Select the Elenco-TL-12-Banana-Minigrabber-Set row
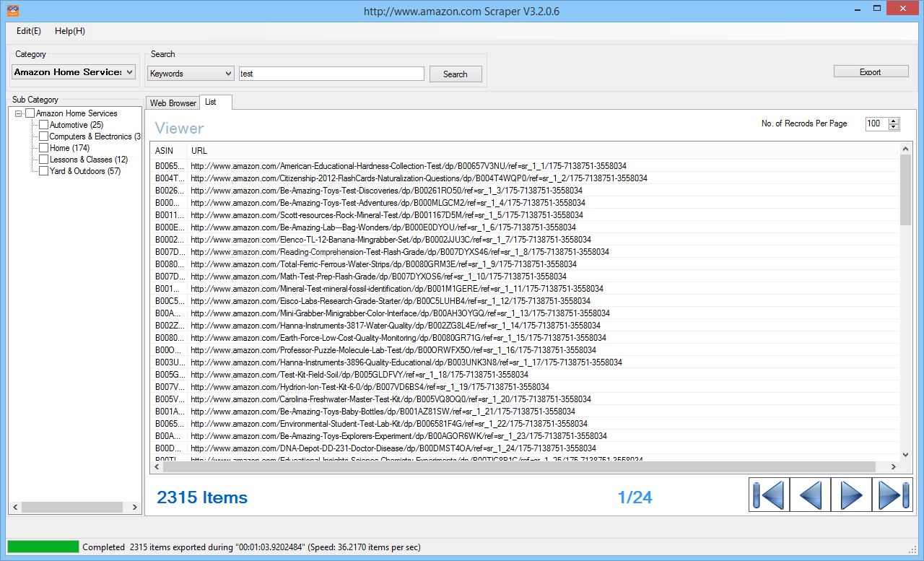The height and width of the screenshot is (561, 924). (x=526, y=240)
